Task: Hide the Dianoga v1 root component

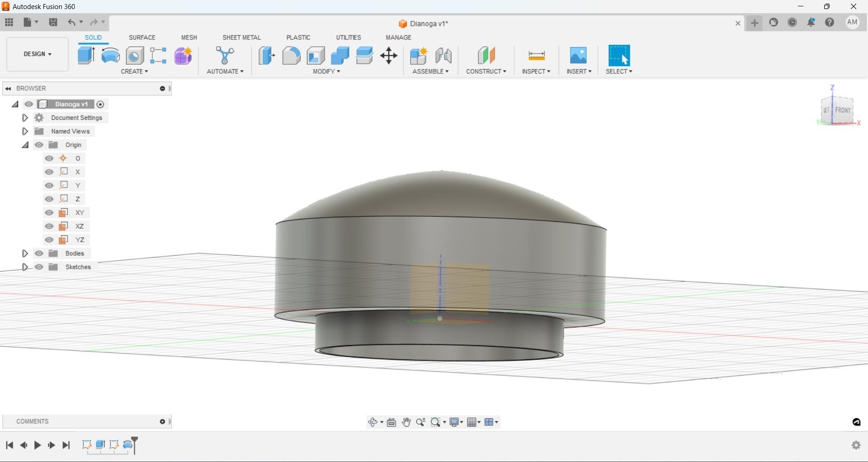Action: click(x=29, y=104)
